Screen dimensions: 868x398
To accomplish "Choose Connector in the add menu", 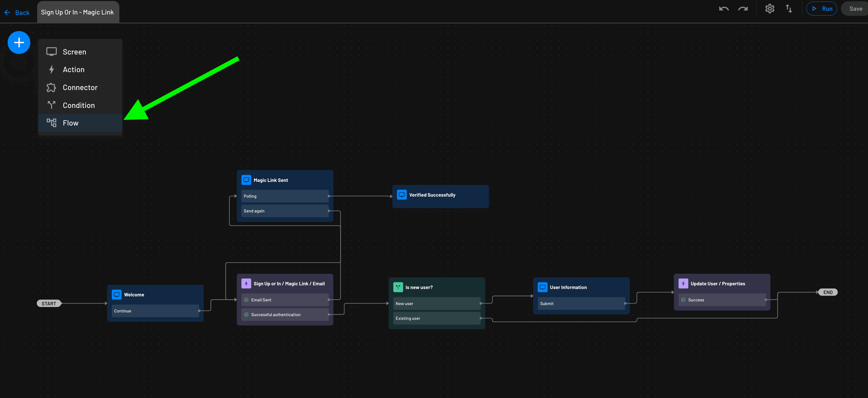I will click(x=80, y=88).
